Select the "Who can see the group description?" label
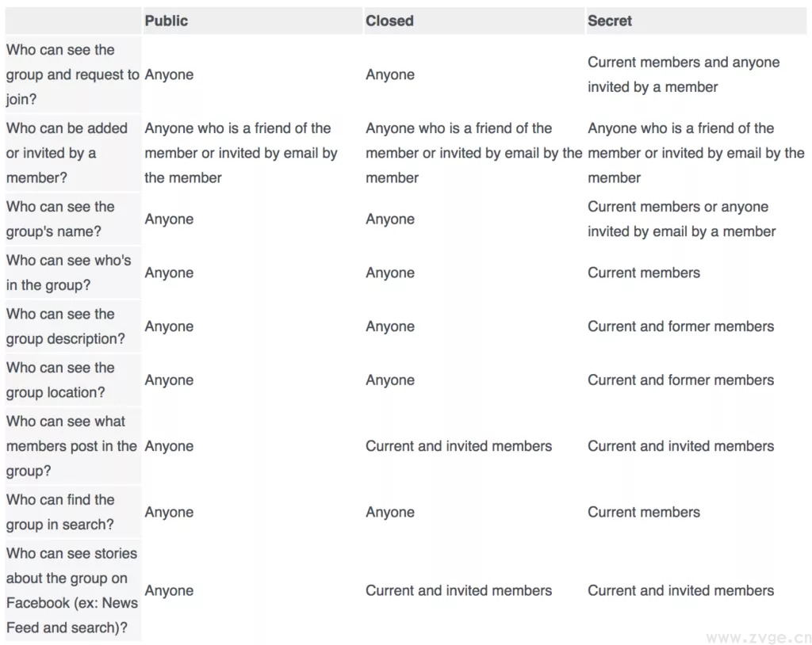This screenshot has height=645, width=812. [x=65, y=326]
